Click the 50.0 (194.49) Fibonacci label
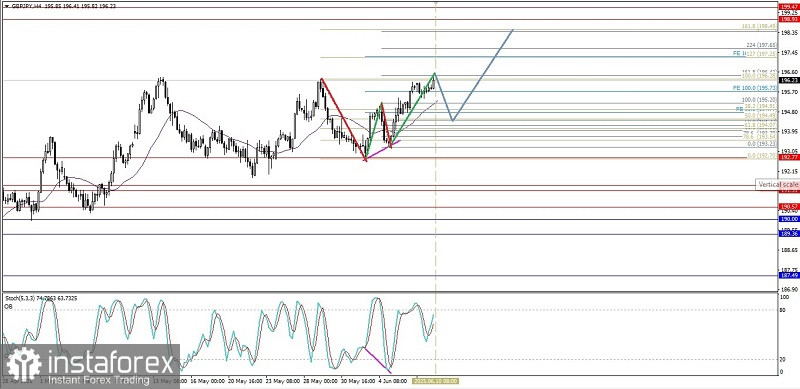Viewport: 800px width, 389px height. tap(760, 115)
